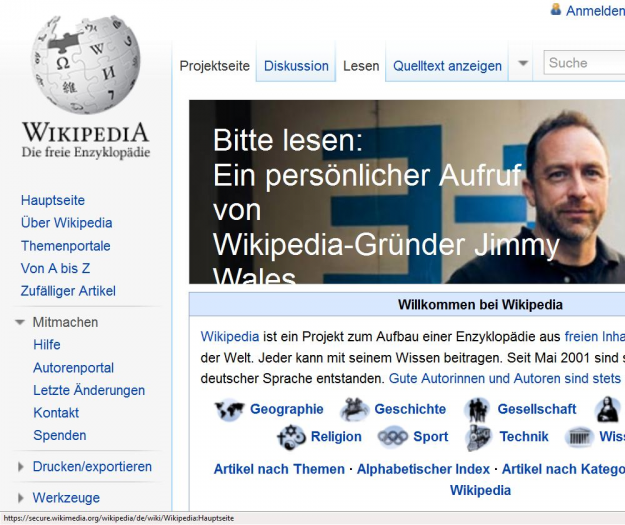Open Letzte Änderungen link
Screen dimensions: 625x525
tap(89, 390)
